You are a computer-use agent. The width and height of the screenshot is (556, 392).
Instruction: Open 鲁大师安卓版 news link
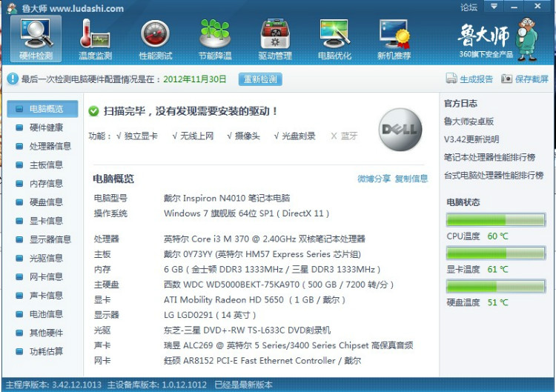(469, 122)
